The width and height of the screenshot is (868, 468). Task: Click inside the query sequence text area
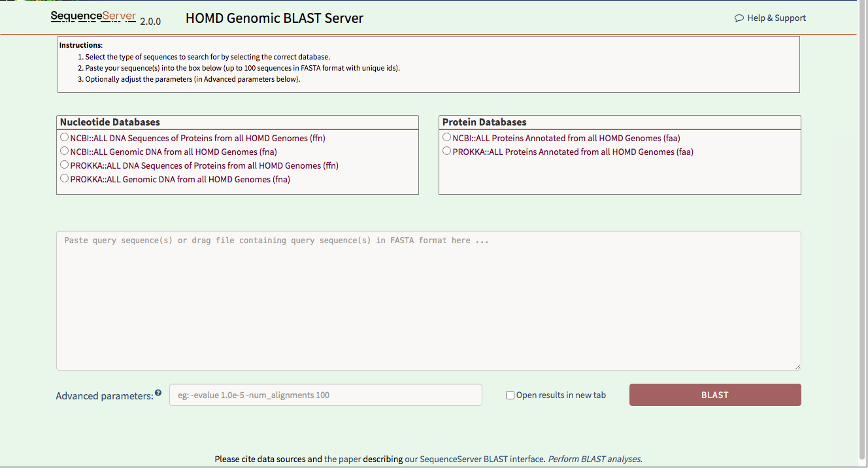click(x=428, y=301)
